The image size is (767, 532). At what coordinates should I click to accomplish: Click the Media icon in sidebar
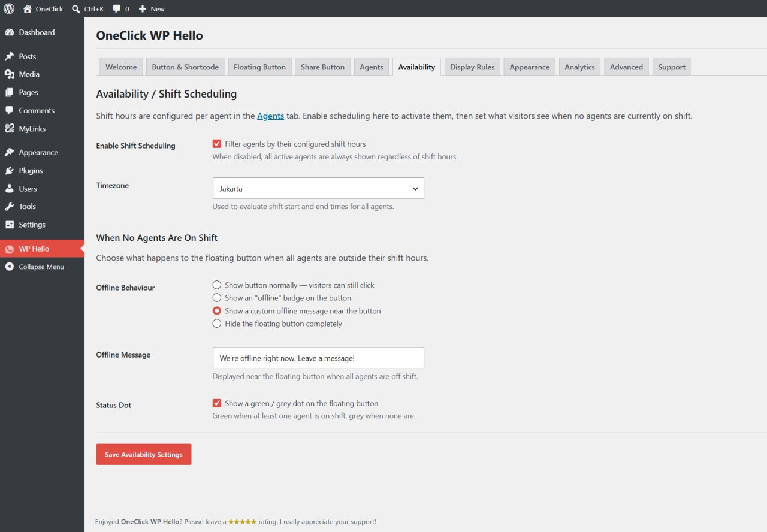[x=10, y=74]
